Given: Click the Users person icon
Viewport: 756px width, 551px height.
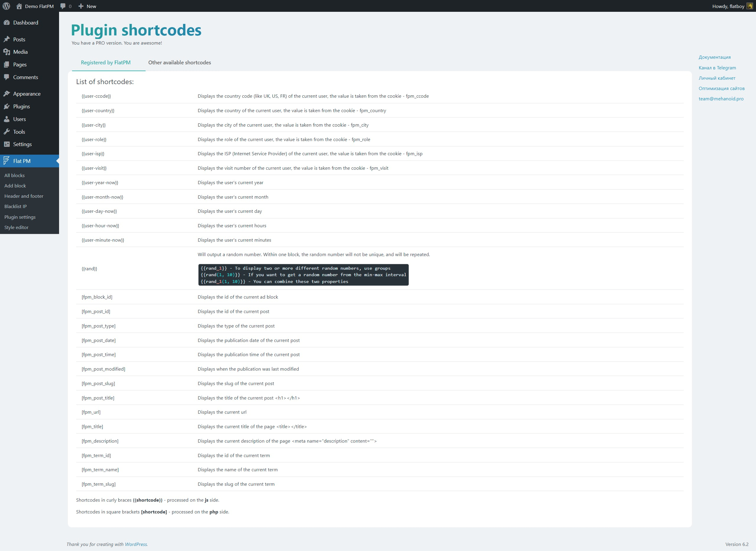Looking at the screenshot, I should (7, 119).
